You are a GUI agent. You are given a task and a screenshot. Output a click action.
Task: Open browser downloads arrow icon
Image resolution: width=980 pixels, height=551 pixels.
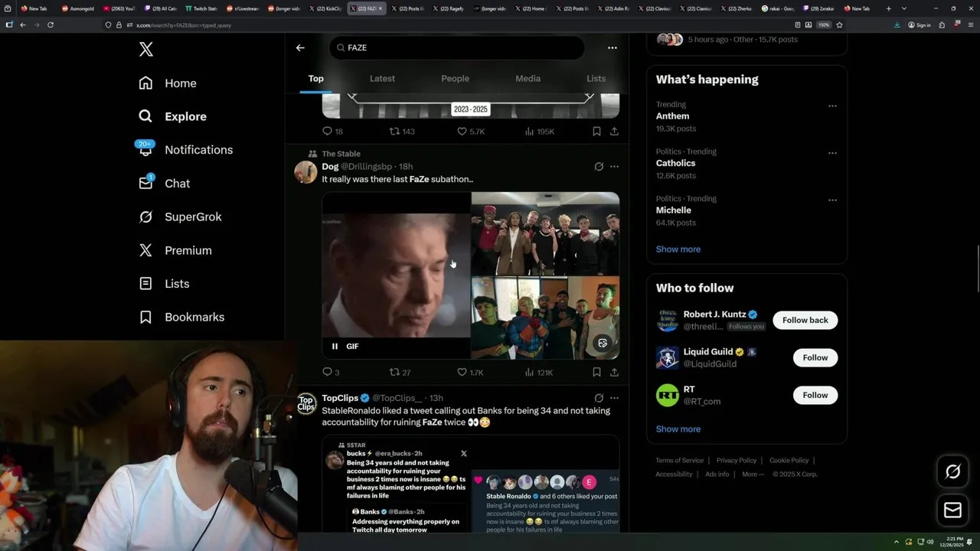point(897,24)
